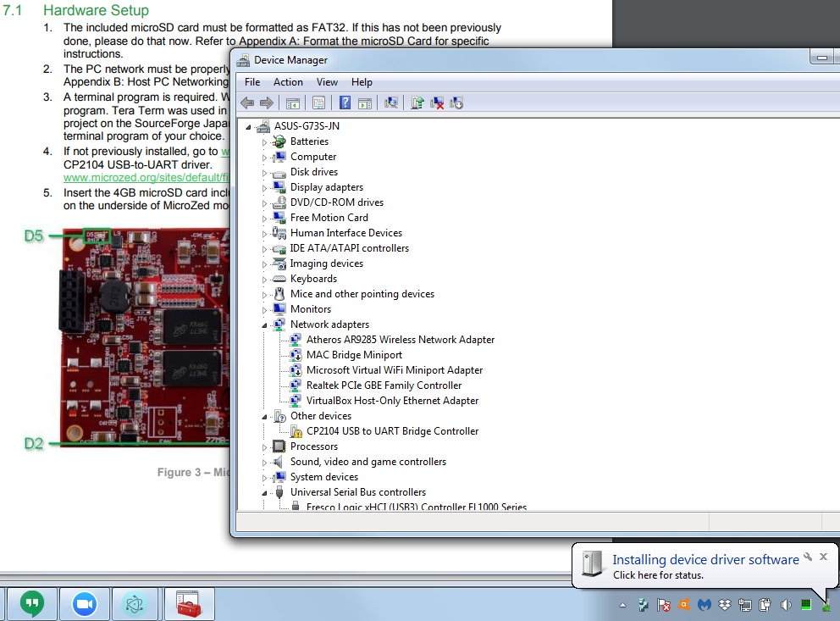The width and height of the screenshot is (840, 621).
Task: Expand the System devices category
Action: click(264, 478)
